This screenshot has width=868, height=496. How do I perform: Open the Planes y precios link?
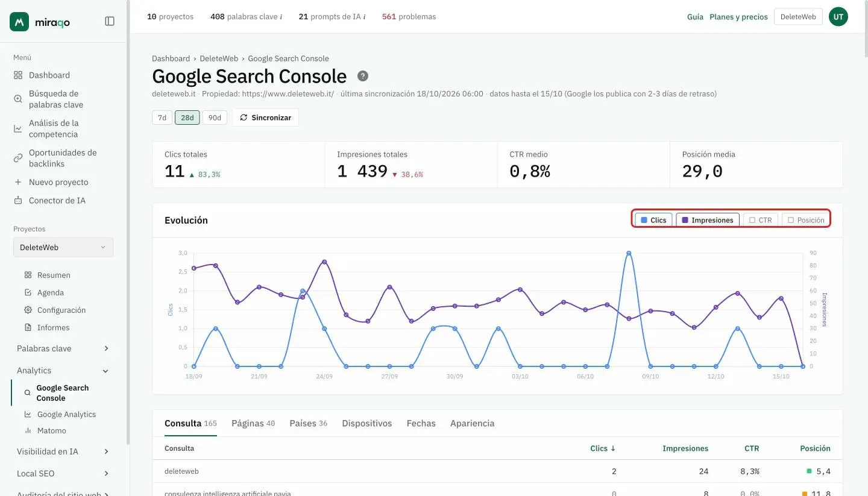click(x=738, y=17)
